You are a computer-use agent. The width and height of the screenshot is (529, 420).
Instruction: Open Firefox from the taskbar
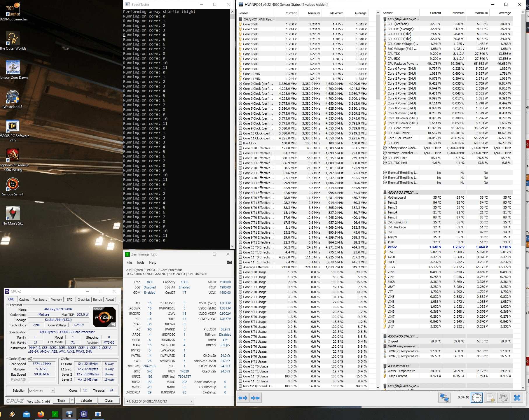pyautogui.click(x=41, y=414)
